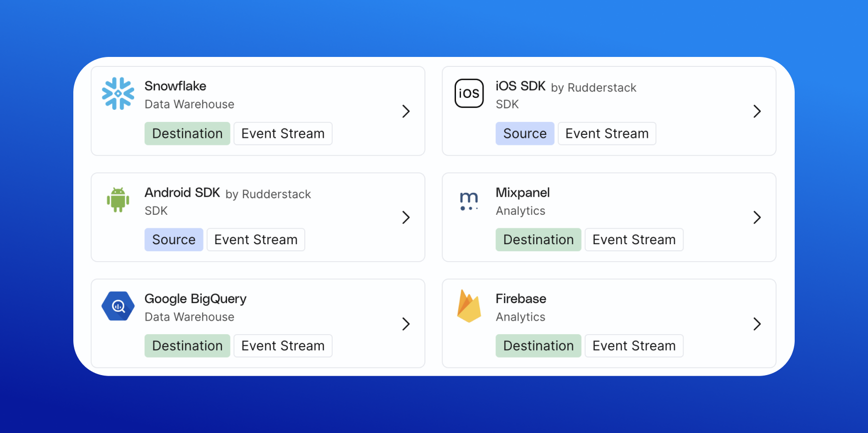Open Google BigQuery via its chevron arrow

pos(406,324)
